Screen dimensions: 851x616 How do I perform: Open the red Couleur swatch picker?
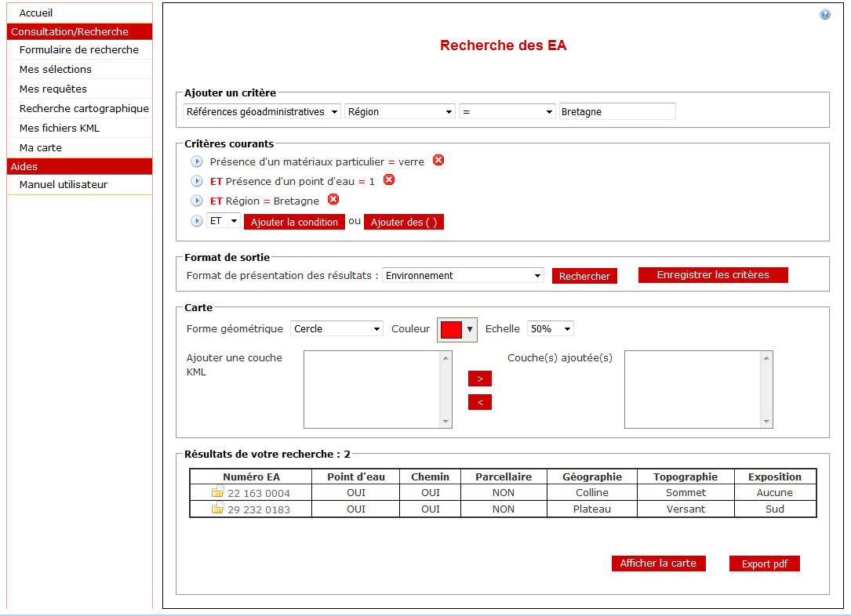456,330
